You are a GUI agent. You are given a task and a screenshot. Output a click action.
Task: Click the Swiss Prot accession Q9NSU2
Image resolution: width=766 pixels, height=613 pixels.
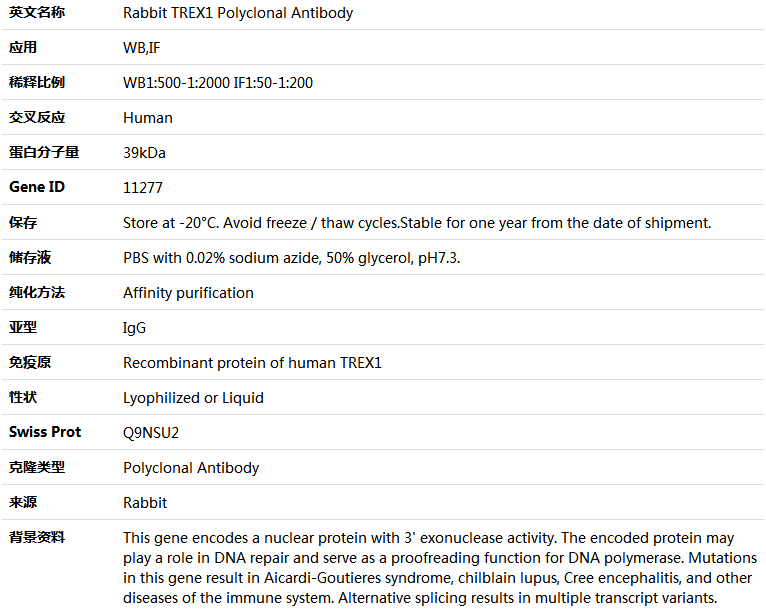pyautogui.click(x=151, y=433)
